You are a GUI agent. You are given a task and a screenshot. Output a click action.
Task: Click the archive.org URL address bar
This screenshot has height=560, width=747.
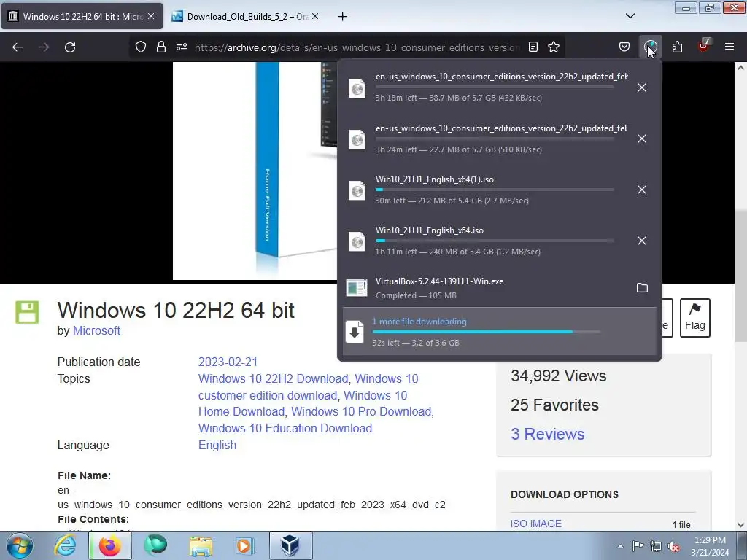coord(356,47)
